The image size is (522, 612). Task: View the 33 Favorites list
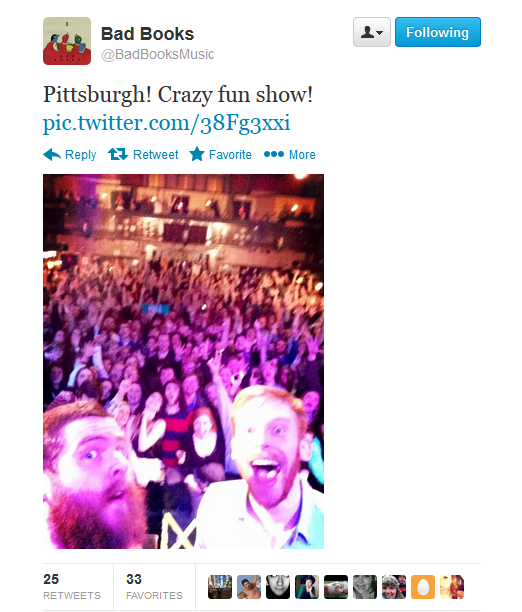click(154, 586)
